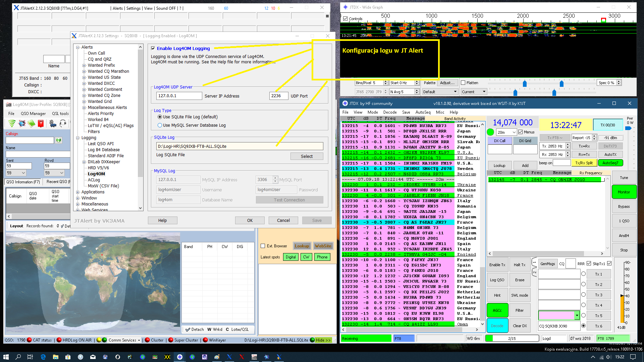This screenshot has width=644, height=362.
Task: Click the Tune button in JTDX
Action: [x=624, y=178]
